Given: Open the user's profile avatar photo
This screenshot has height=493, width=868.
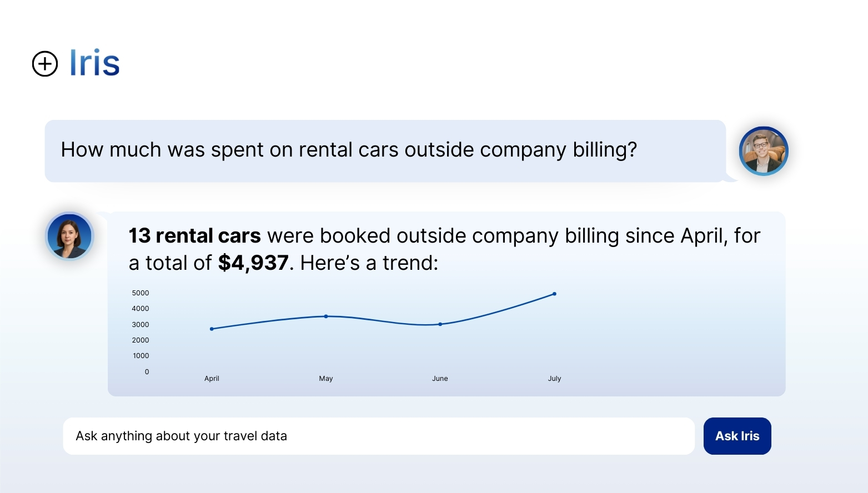Looking at the screenshot, I should (764, 151).
